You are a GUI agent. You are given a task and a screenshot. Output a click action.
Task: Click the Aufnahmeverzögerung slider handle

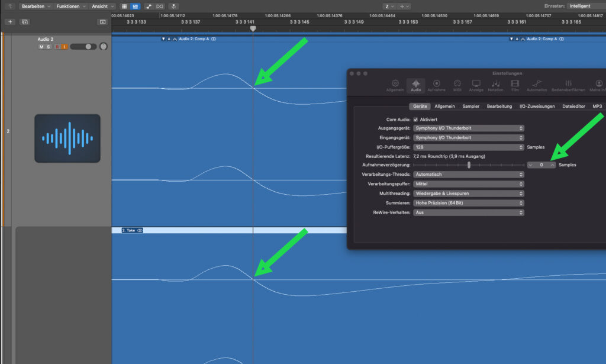tap(469, 165)
